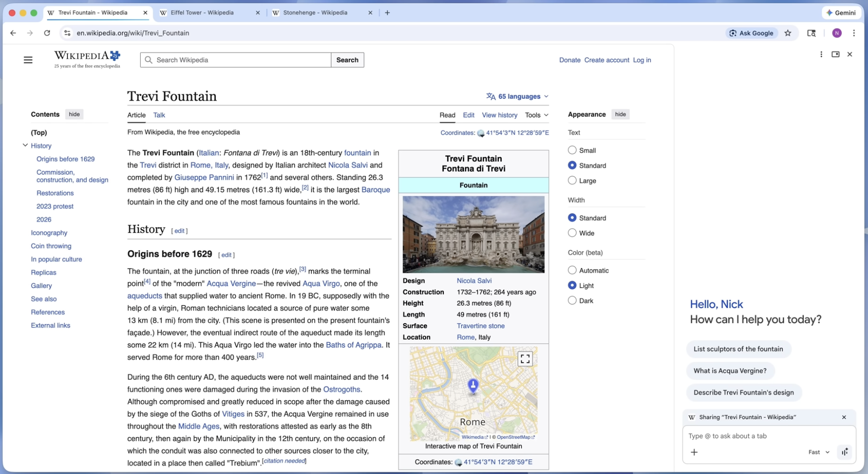Click the Gemini panel pop-out window icon
Viewport: 868px width, 474px height.
835,54
